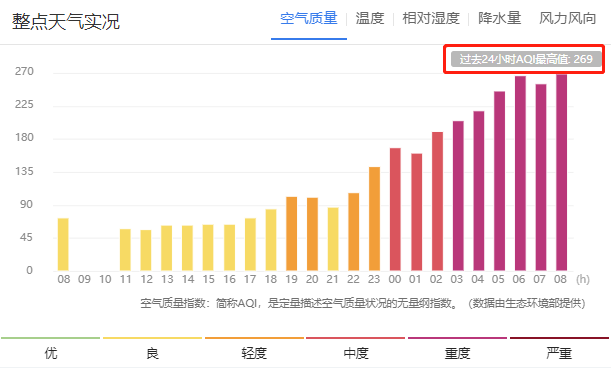This screenshot has width=611, height=368.
Task: Select the red bar above hour 02
Action: (437, 201)
